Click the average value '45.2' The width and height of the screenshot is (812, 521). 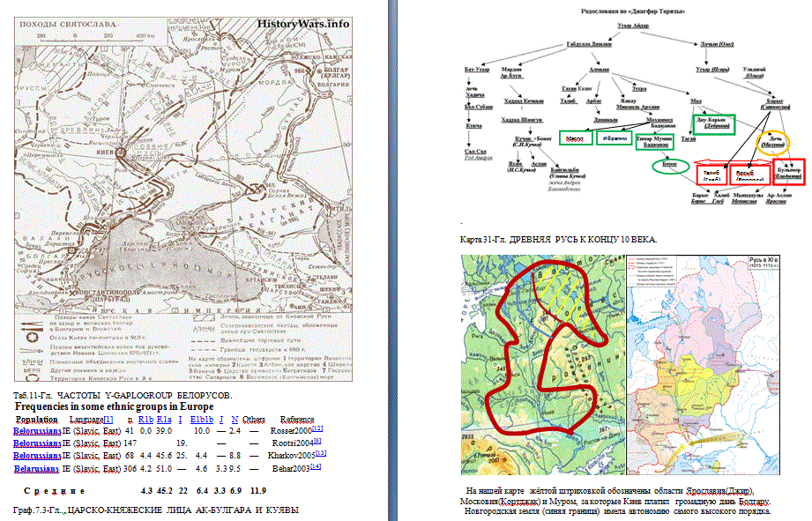tap(165, 491)
